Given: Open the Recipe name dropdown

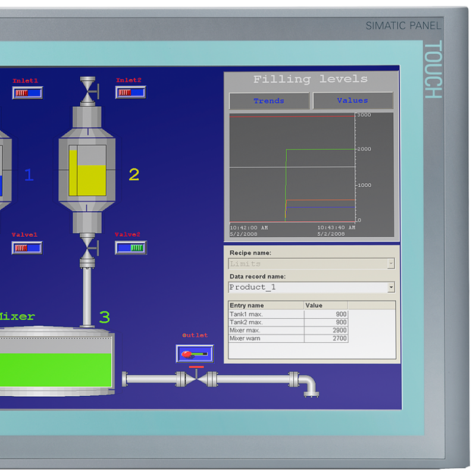Looking at the screenshot, I should click(x=390, y=264).
